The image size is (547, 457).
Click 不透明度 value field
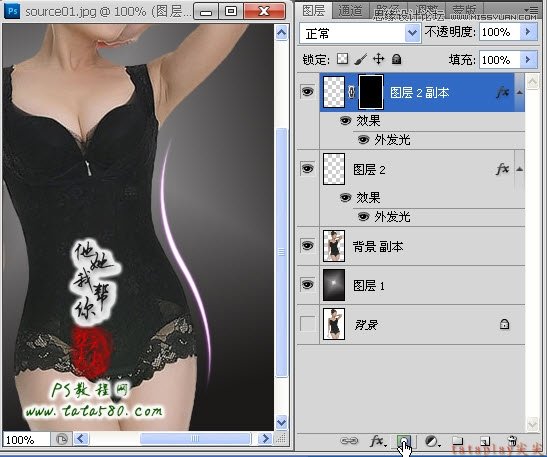pyautogui.click(x=500, y=32)
